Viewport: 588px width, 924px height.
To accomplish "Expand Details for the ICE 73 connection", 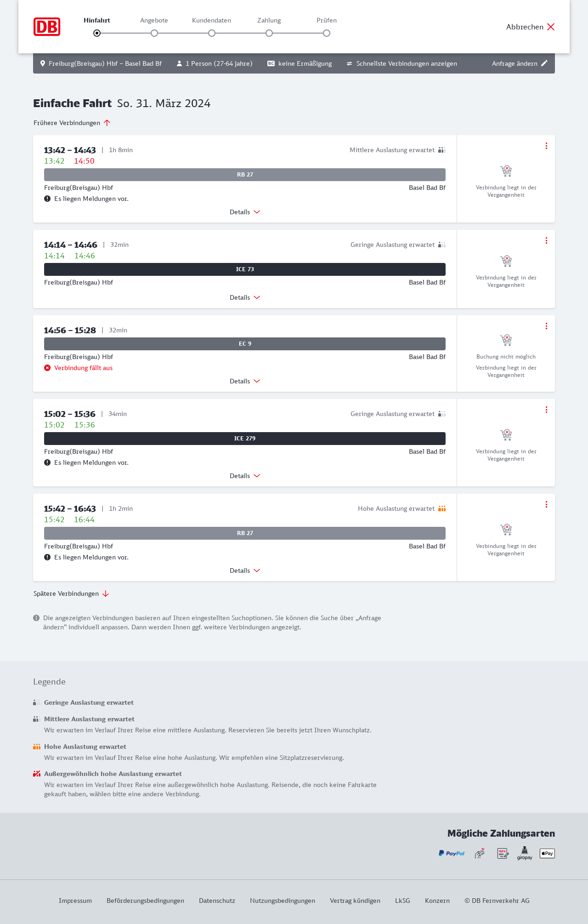I will [245, 297].
